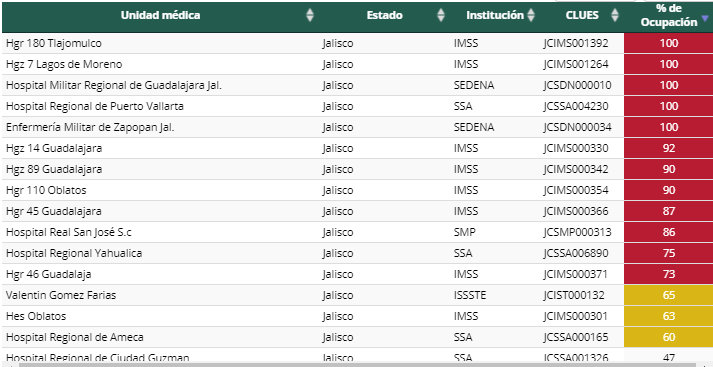Select the Hes Oblatos row
This screenshot has width=713, height=367.
point(357,316)
